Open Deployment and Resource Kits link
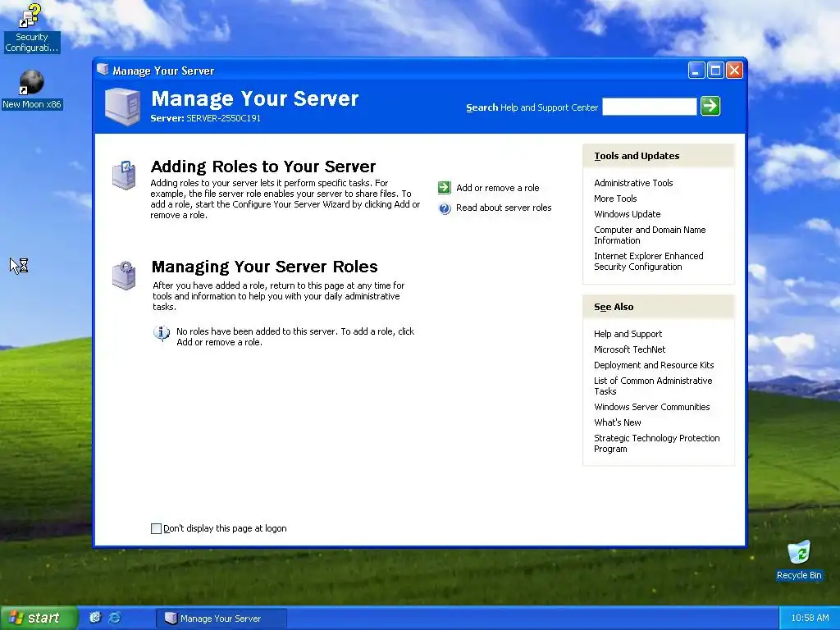840x630 pixels. coord(654,365)
